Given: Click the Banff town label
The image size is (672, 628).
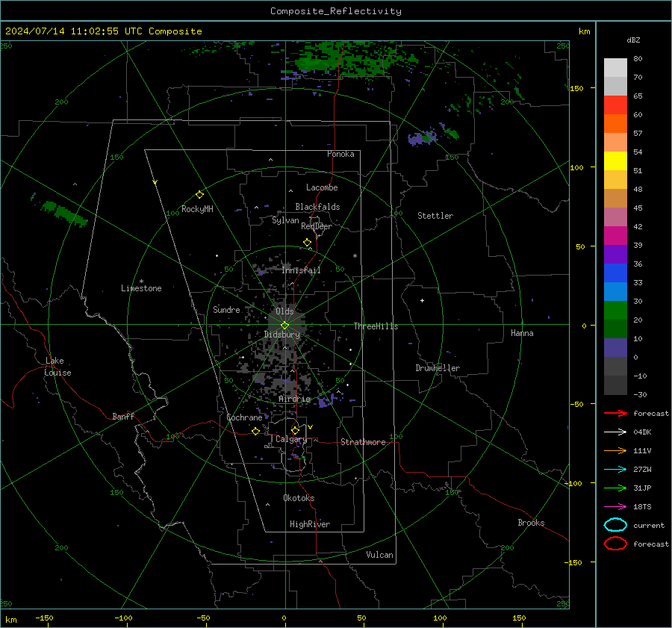Looking at the screenshot, I should tap(123, 416).
